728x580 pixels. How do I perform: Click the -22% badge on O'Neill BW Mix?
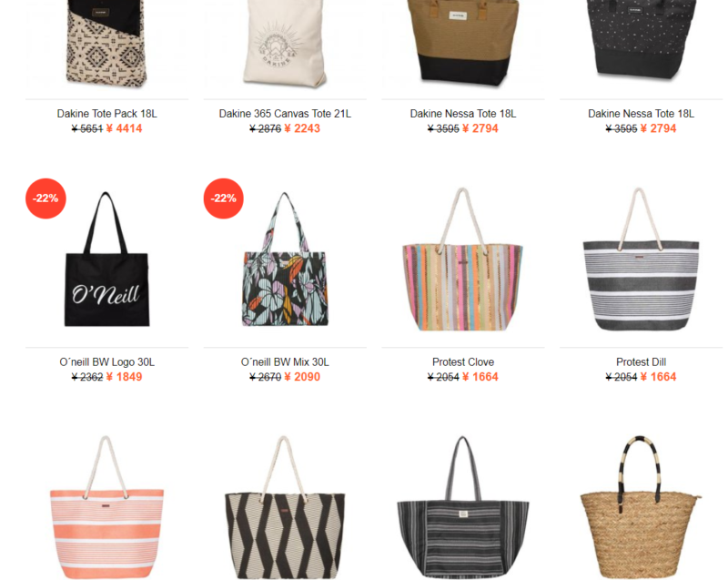tap(224, 198)
